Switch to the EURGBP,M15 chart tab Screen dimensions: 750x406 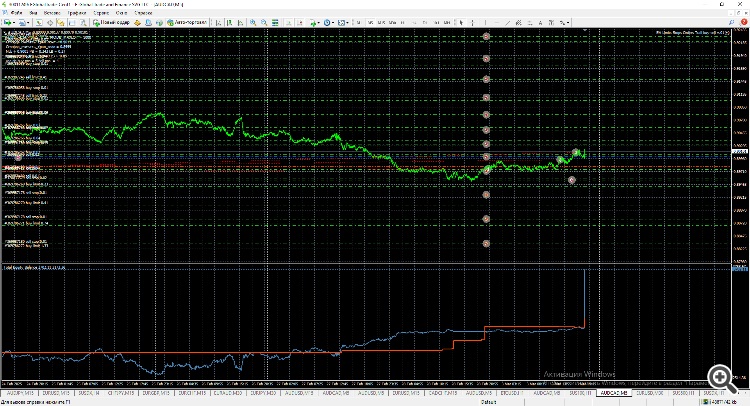point(156,393)
